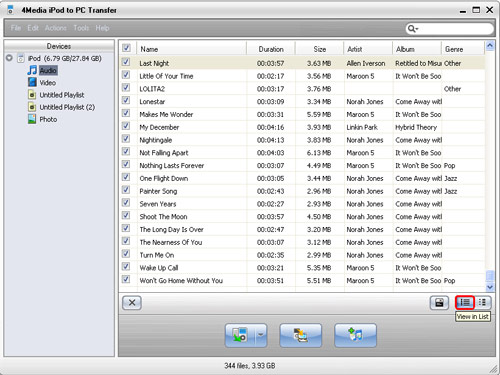This screenshot has width=500, height=375.
Task: Click the scrollbar up arrow
Action: coord(490,45)
